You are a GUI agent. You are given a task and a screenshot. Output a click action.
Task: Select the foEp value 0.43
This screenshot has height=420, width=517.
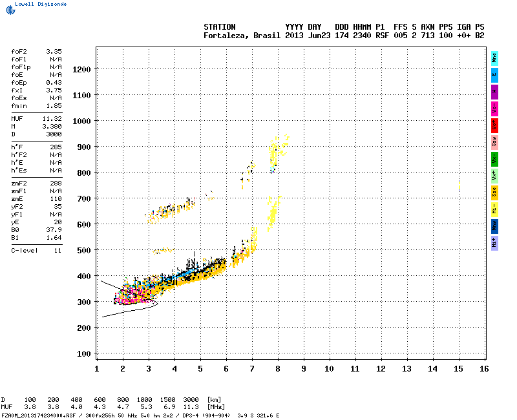pyautogui.click(x=54, y=83)
